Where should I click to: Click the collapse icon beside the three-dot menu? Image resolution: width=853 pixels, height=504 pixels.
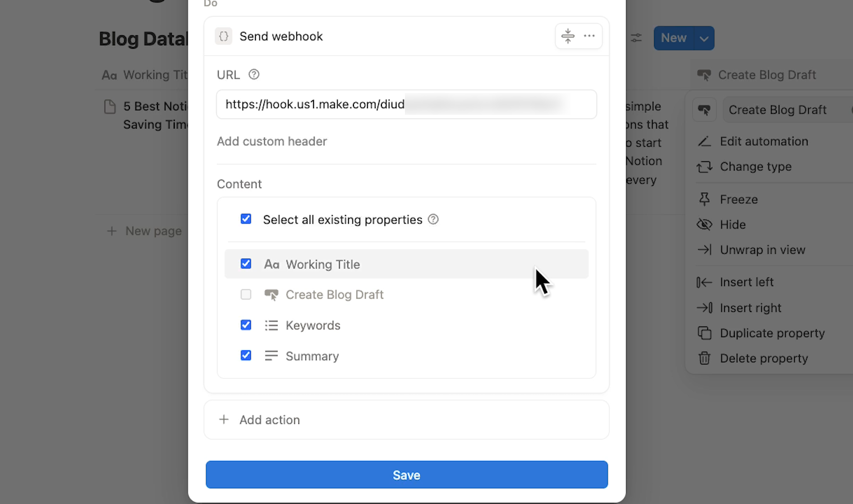click(x=567, y=36)
